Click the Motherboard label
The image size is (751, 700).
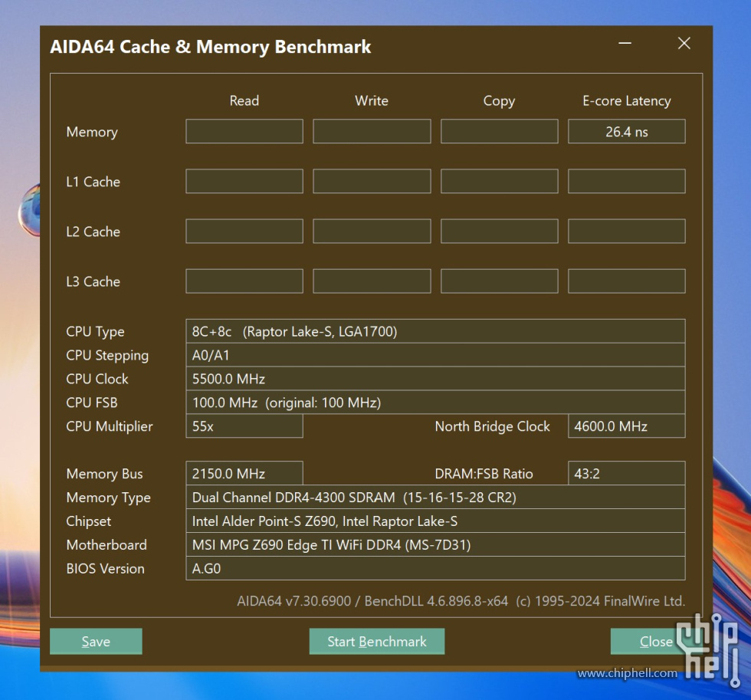(x=107, y=545)
